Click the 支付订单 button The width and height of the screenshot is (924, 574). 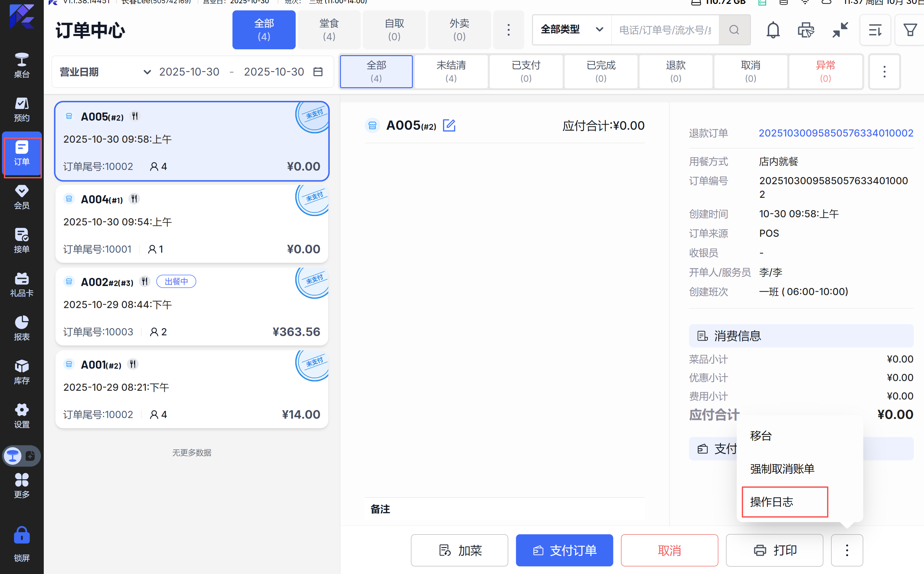coord(564,550)
